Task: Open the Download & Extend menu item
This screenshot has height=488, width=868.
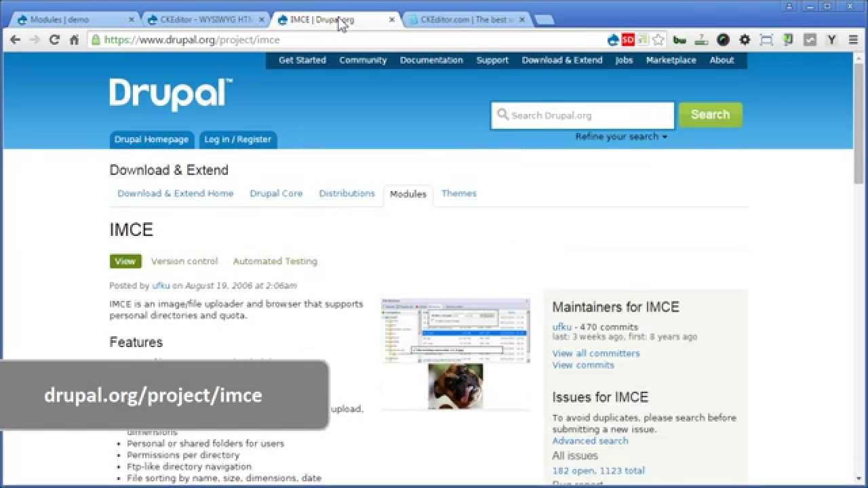Action: point(562,60)
